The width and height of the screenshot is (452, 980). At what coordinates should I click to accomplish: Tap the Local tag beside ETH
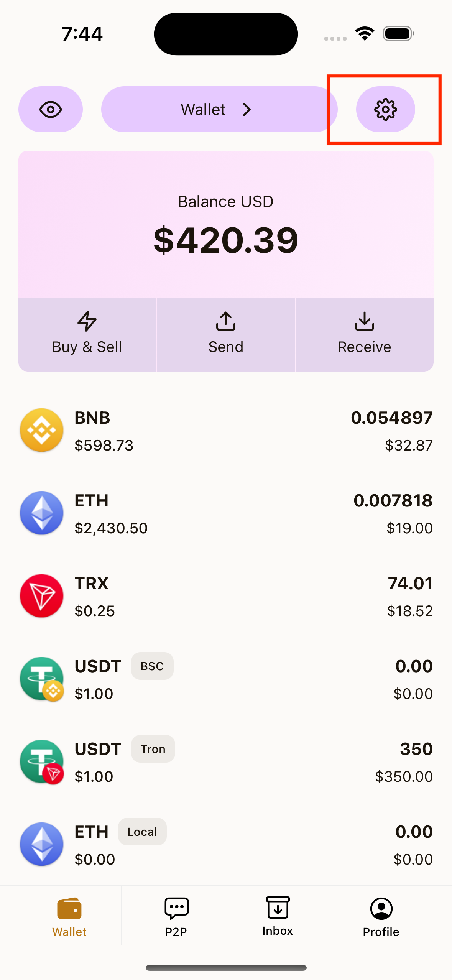click(142, 832)
